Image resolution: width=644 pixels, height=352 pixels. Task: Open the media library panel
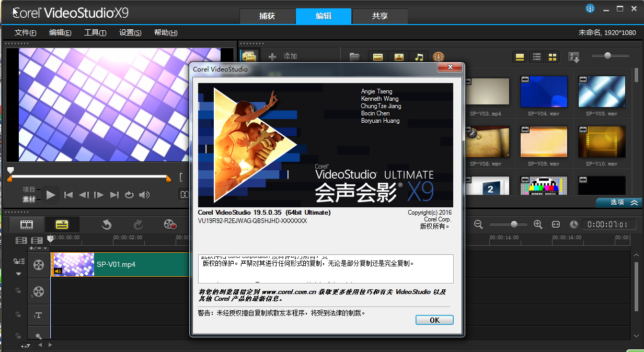[249, 56]
